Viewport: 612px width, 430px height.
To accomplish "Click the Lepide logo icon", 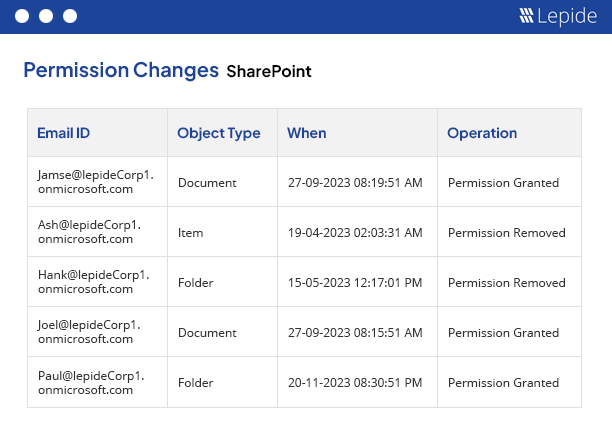I will [x=527, y=16].
